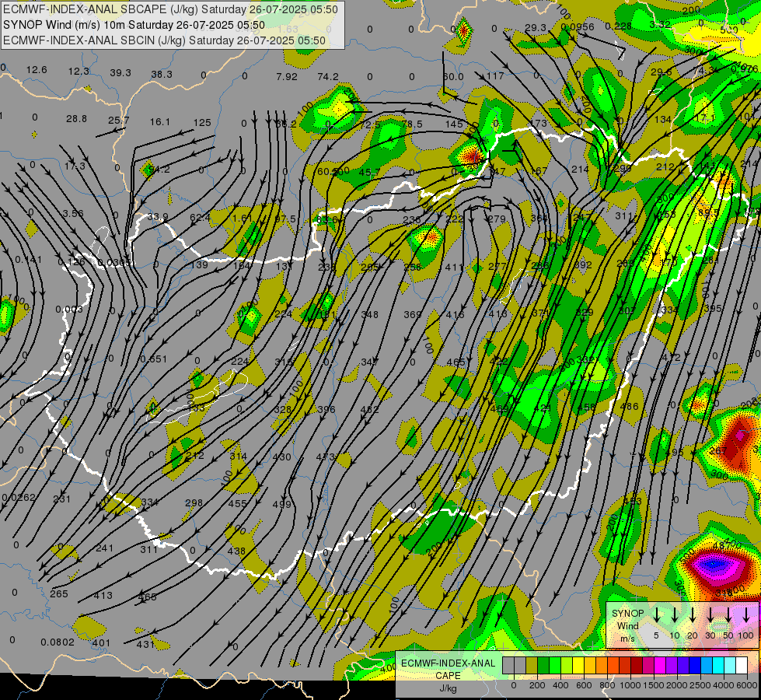Click the 30 m/s wind arrow in legend

point(710,615)
